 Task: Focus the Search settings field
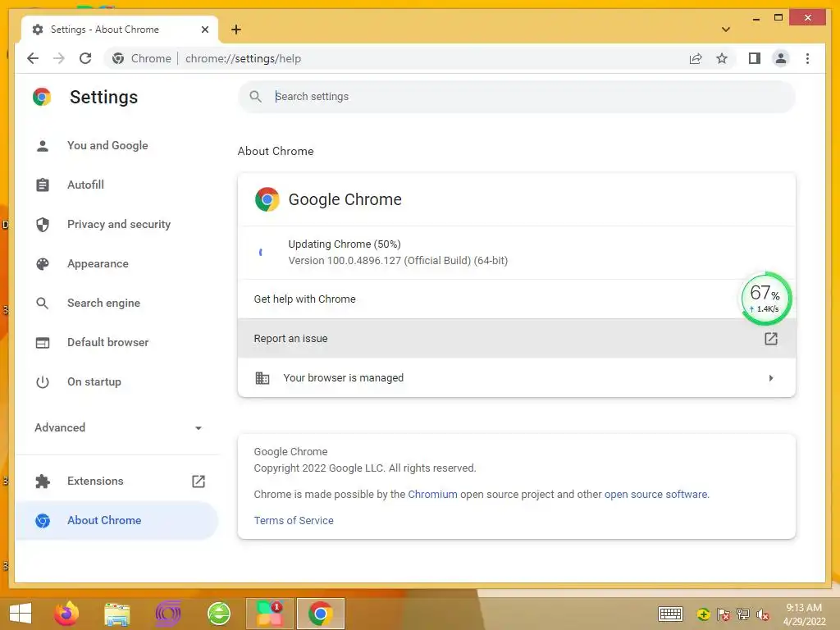tap(517, 97)
